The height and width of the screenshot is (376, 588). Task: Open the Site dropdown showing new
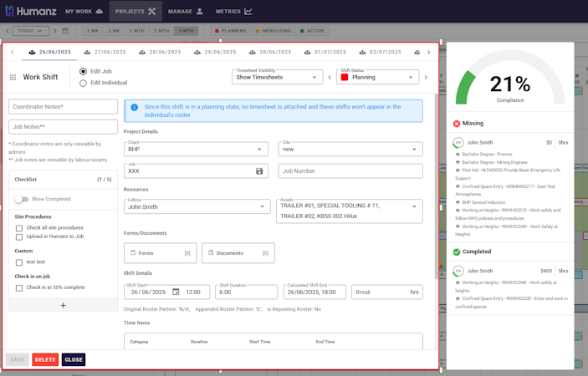pos(350,149)
